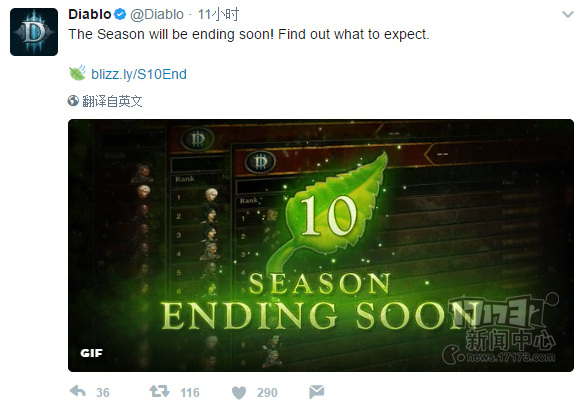Image resolution: width=583 pixels, height=409 pixels.
Task: View the 290 likes count
Action: click(x=267, y=393)
